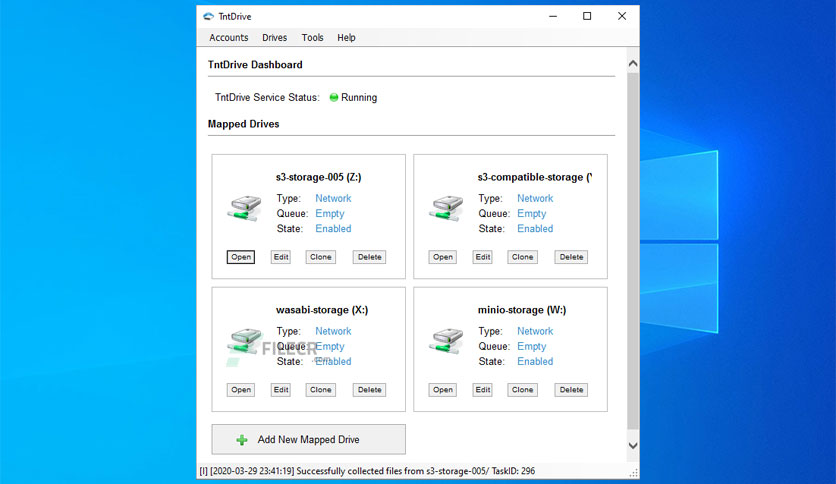Click the TntDrive logo in title bar
836x484 pixels.
click(x=208, y=17)
